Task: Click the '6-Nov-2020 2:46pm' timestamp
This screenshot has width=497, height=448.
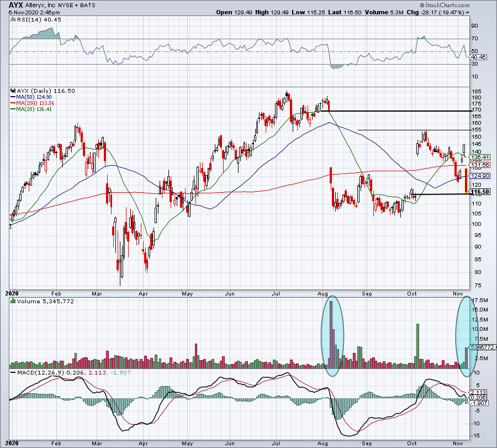Action: click(x=34, y=12)
